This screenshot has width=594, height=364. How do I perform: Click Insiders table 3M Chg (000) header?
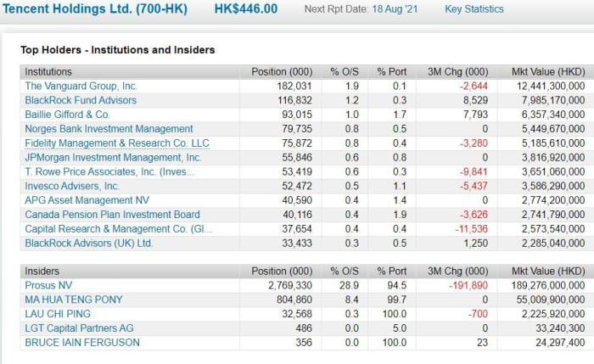pos(458,272)
